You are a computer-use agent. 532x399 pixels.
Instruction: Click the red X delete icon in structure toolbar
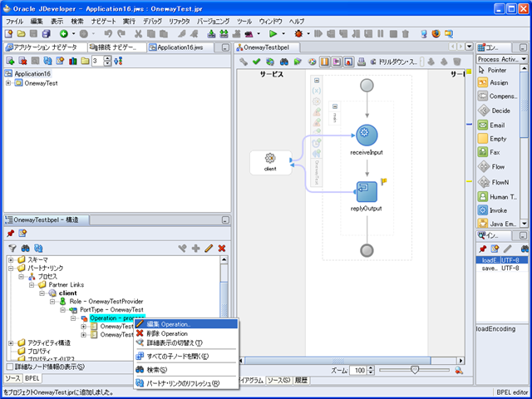click(222, 248)
